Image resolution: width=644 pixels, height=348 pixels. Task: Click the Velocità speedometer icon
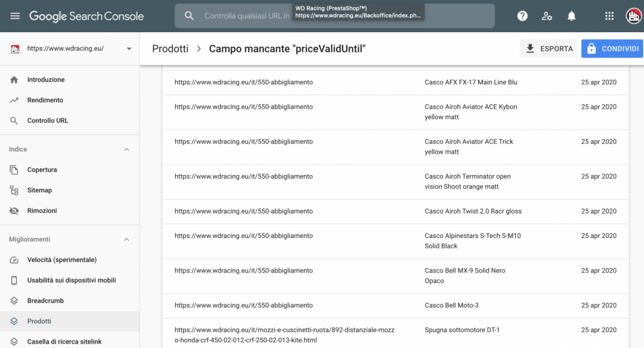pyautogui.click(x=14, y=260)
